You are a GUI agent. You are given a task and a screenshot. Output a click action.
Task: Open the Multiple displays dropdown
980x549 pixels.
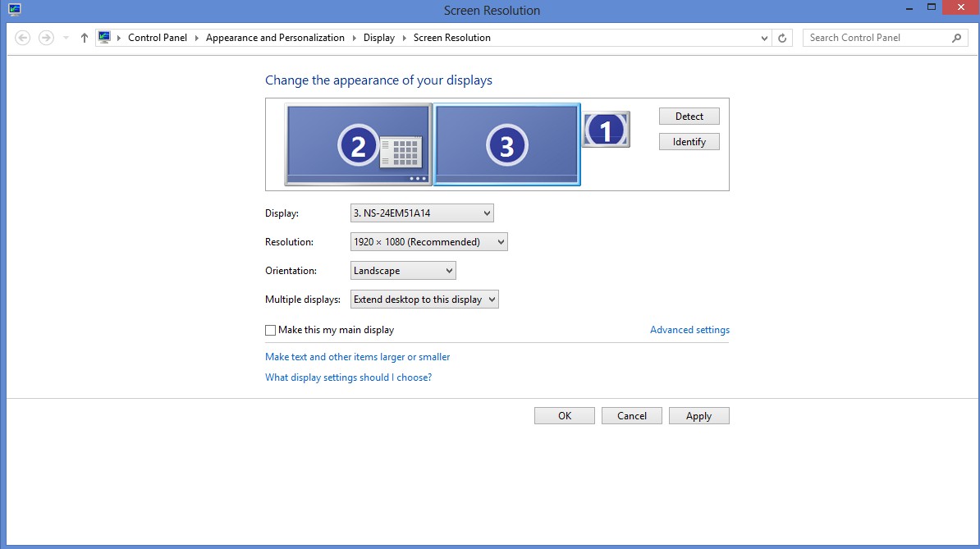pos(424,300)
